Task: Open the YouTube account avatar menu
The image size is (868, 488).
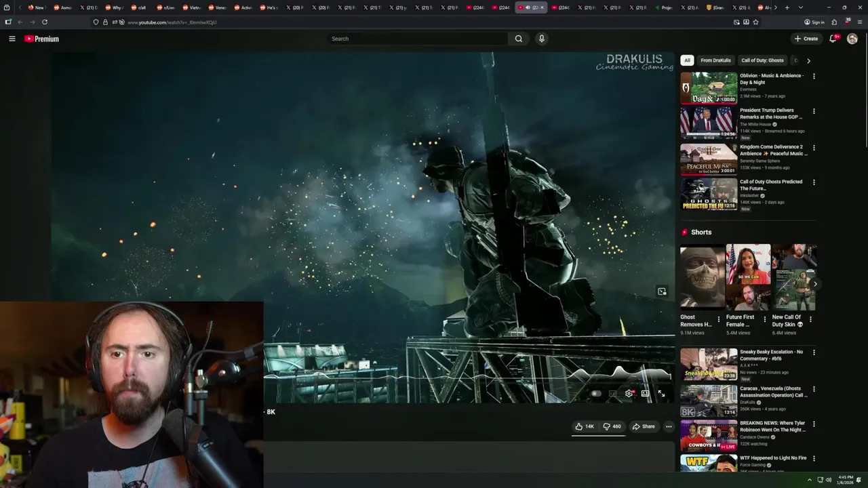Action: 852,39
